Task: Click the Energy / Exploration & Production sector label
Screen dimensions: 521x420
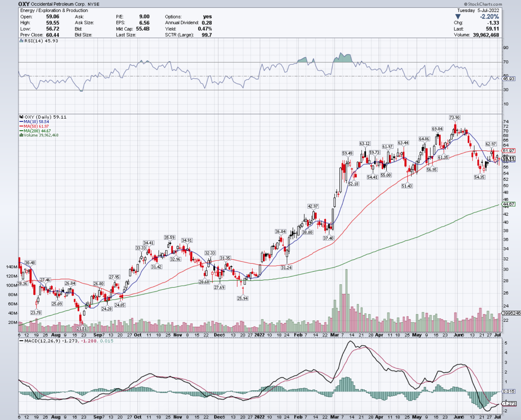Action: click(x=54, y=10)
